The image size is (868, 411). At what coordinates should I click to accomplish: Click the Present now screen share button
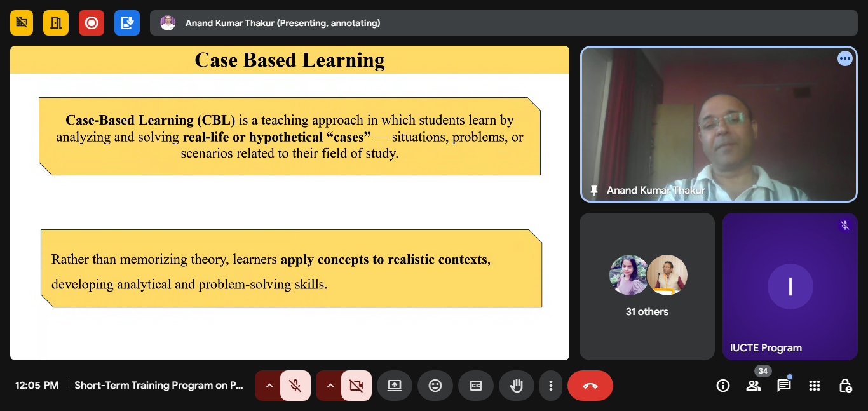pos(395,386)
